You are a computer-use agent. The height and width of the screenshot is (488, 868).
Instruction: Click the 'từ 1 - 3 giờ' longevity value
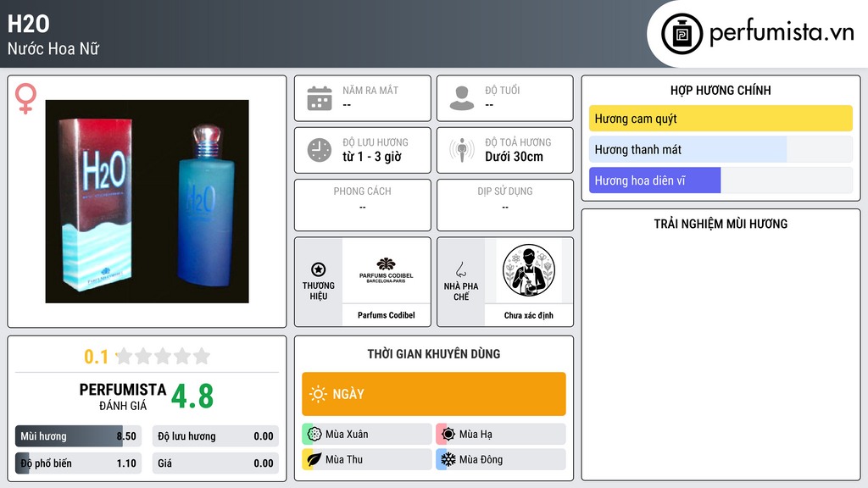point(372,157)
